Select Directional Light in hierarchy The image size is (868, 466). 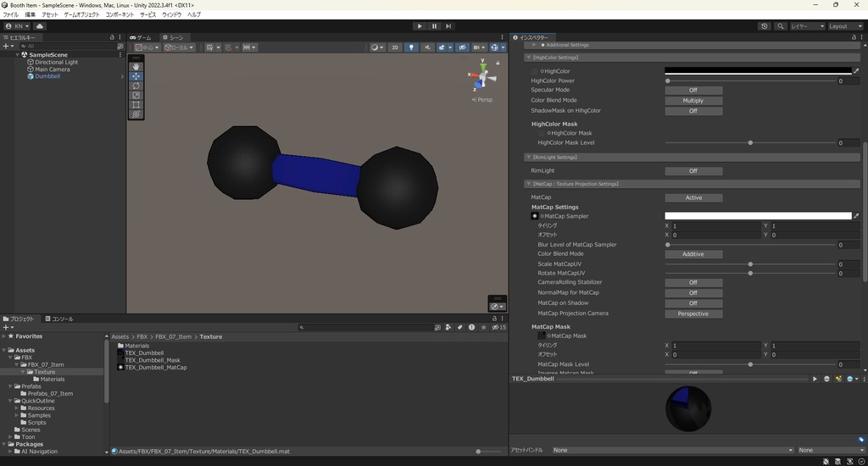(57, 62)
